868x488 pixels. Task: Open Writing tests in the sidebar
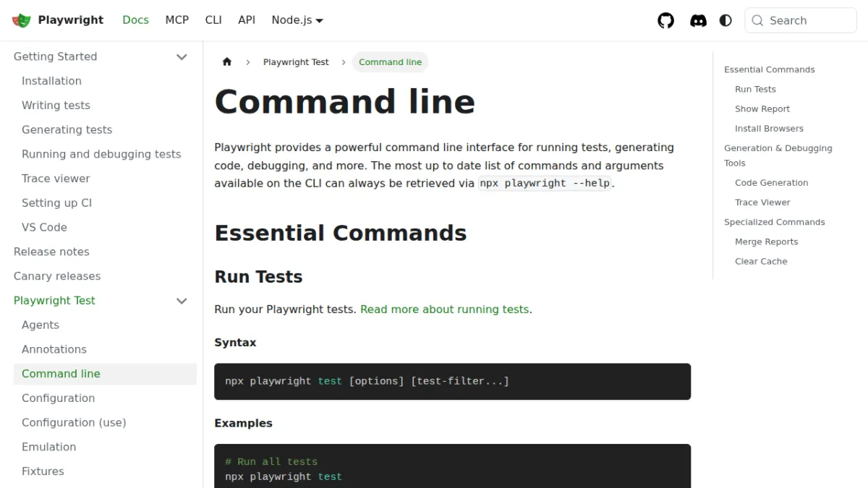(56, 106)
